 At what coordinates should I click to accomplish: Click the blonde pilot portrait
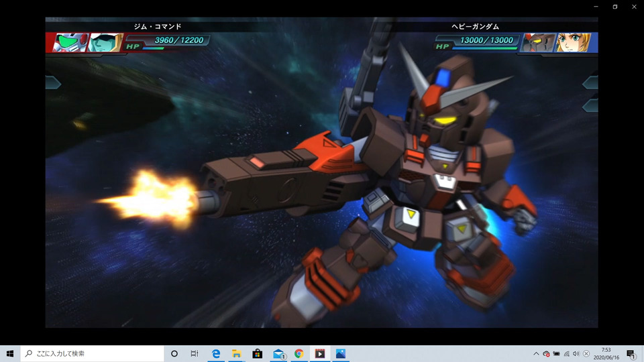point(574,43)
